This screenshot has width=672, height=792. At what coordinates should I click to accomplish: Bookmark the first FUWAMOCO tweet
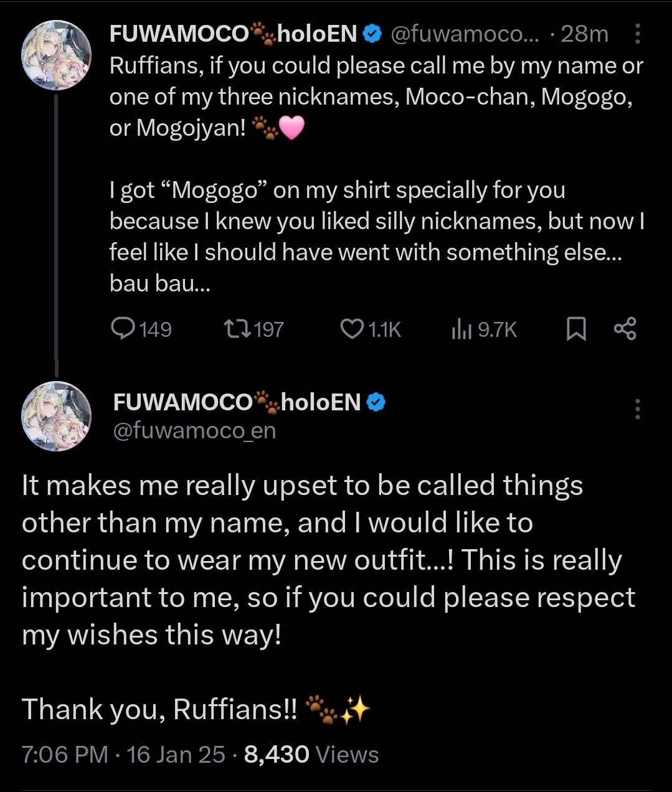576,329
